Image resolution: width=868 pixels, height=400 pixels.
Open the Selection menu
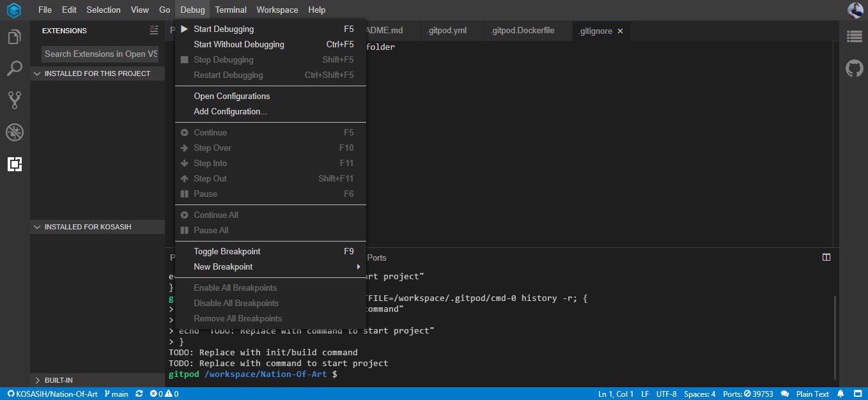point(104,10)
